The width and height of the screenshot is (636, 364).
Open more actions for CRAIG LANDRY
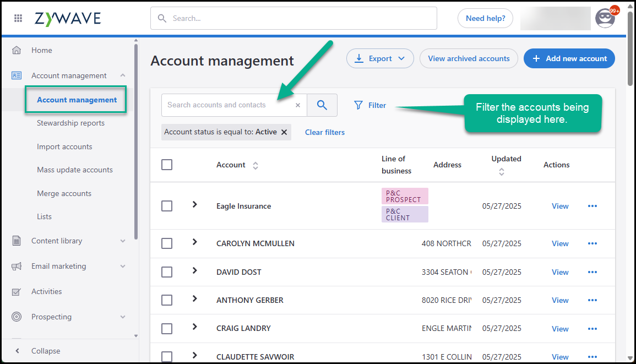(592, 329)
